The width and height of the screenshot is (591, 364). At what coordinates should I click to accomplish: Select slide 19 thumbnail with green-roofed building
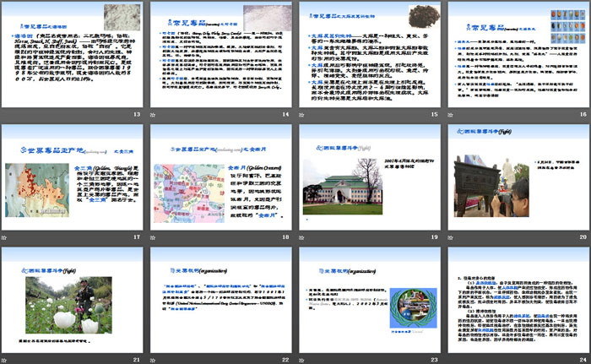[370, 177]
